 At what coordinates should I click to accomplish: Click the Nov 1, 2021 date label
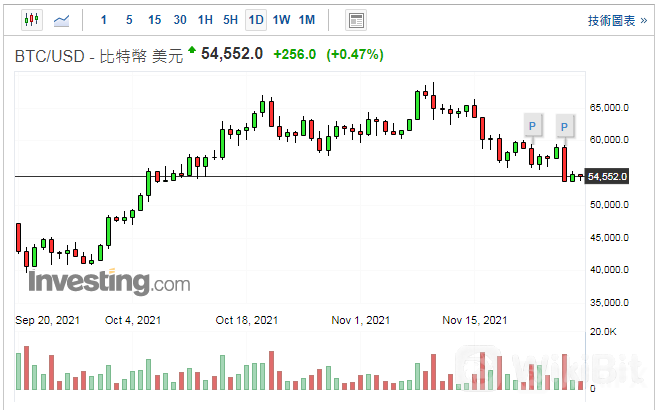pyautogui.click(x=361, y=320)
